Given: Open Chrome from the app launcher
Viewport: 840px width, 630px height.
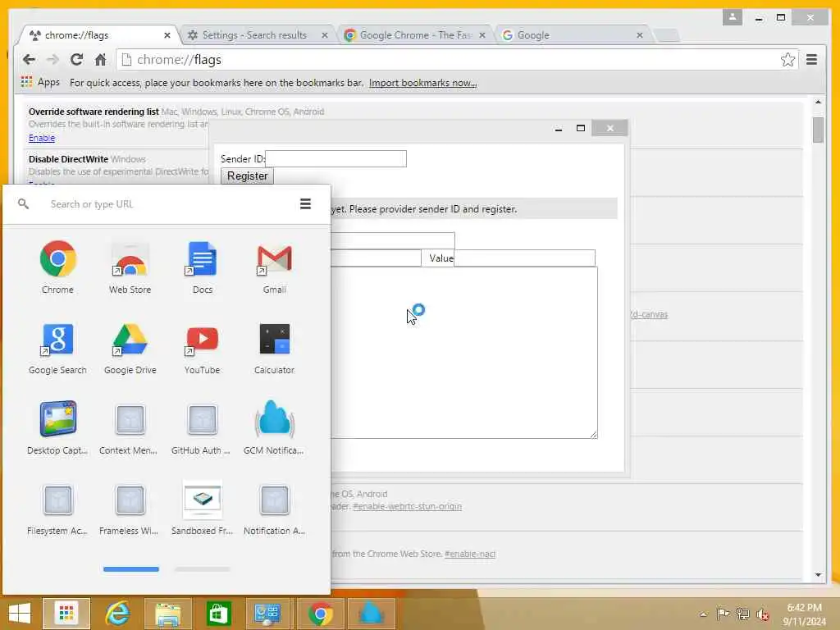Looking at the screenshot, I should pos(58,267).
